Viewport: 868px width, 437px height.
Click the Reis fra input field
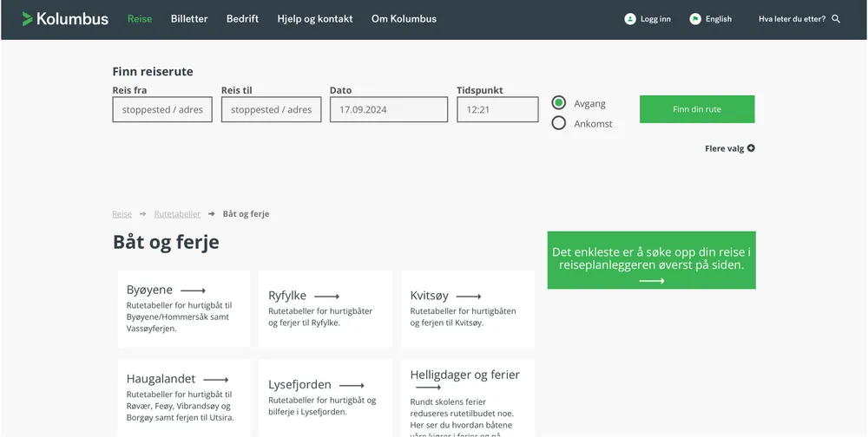[x=162, y=110]
